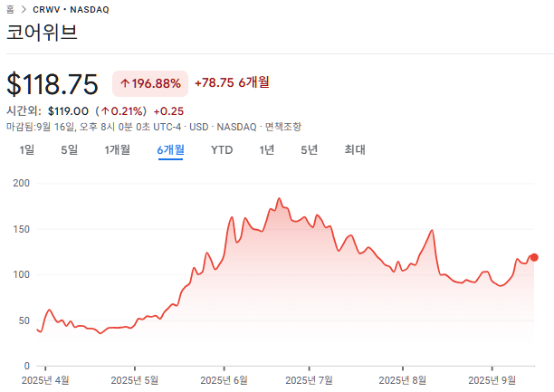Screen dimensions: 554x392
Task: Click the 2025년 5월 axis label
Action: click(135, 380)
